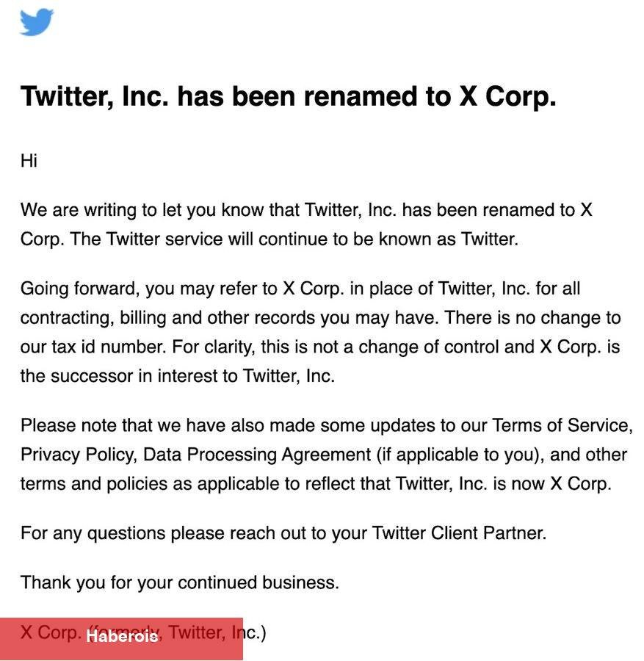Image resolution: width=644 pixels, height=661 pixels.
Task: Open the 'Terms of Service' reference
Action: click(562, 425)
